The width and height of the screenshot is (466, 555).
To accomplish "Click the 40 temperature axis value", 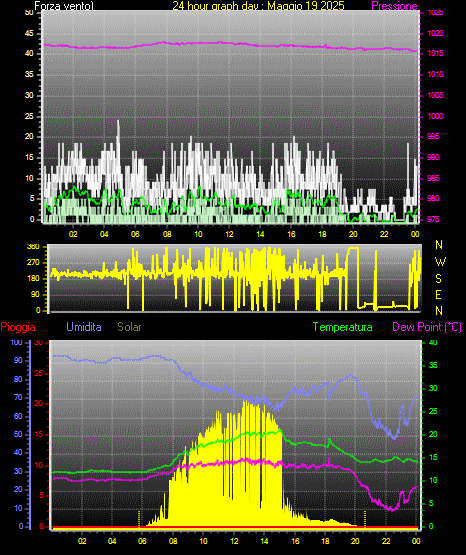I will pos(433,342).
